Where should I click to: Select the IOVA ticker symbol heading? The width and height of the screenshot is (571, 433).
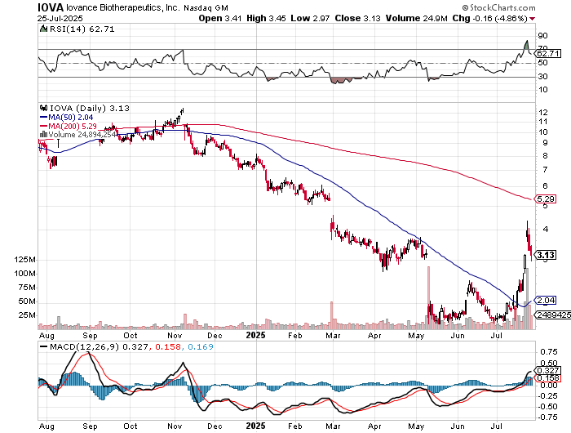click(x=50, y=7)
